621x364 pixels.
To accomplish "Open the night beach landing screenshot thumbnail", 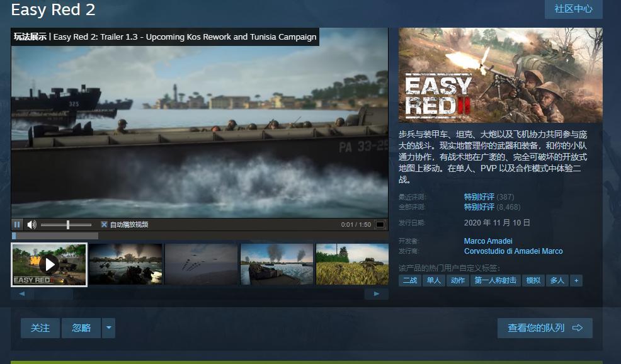I will coord(125,264).
